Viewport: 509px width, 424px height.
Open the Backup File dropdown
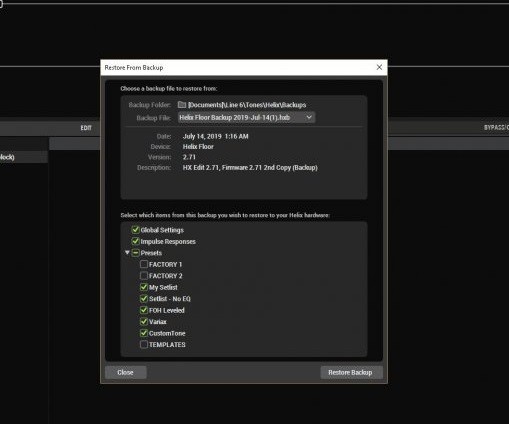246,117
